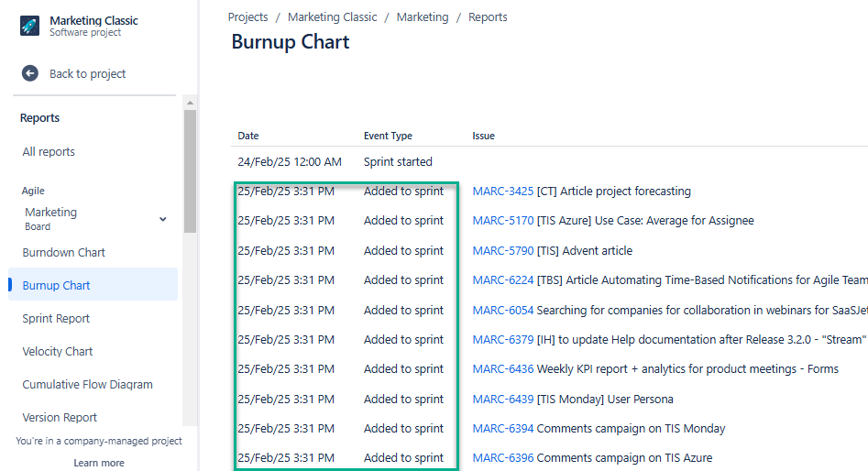Screen dimensions: 868x471
Task: Click the Weekly KPI report summary text
Action: point(687,368)
